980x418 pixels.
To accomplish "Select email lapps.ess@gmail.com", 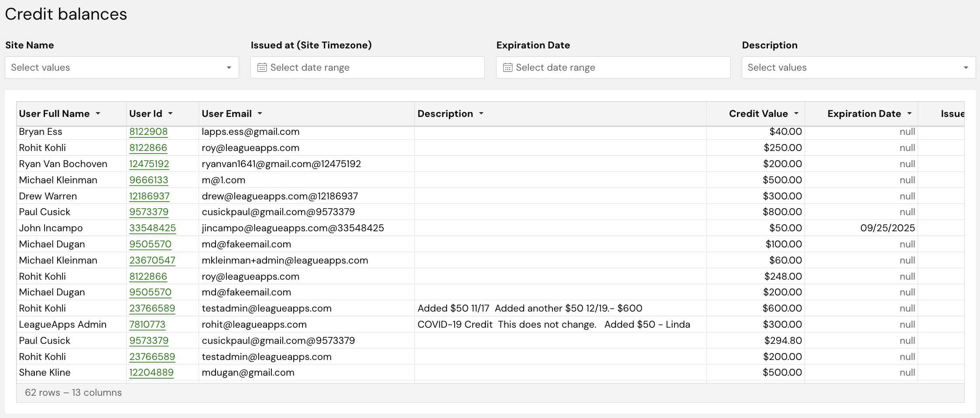I will click(x=250, y=132).
